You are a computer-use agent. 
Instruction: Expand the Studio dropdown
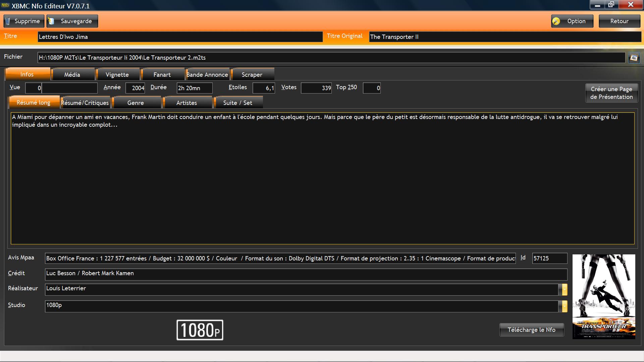565,306
